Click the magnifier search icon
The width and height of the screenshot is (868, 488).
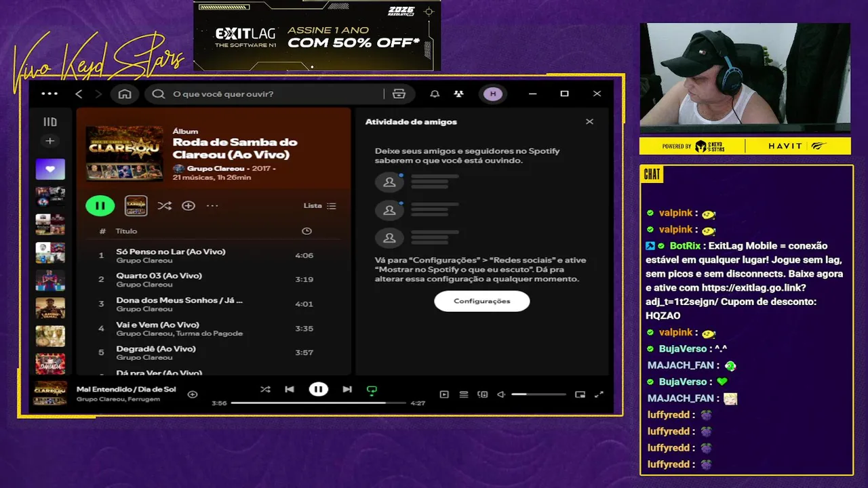click(159, 94)
